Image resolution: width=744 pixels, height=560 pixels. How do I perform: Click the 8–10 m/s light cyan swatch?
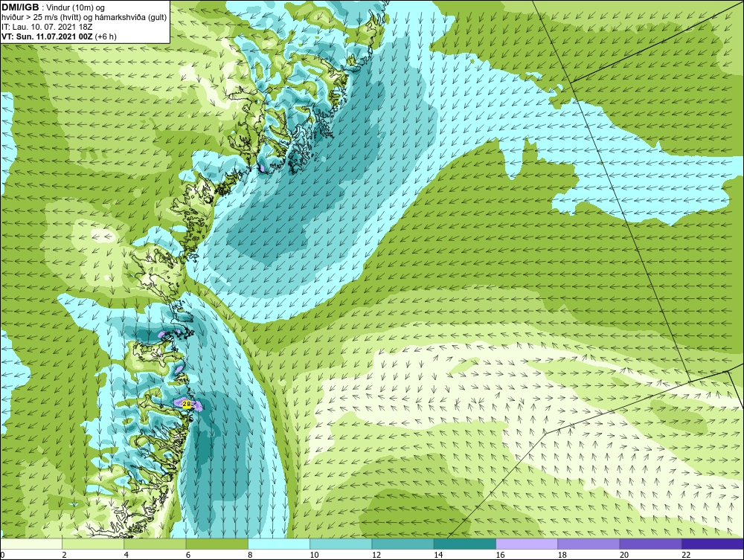279,544
